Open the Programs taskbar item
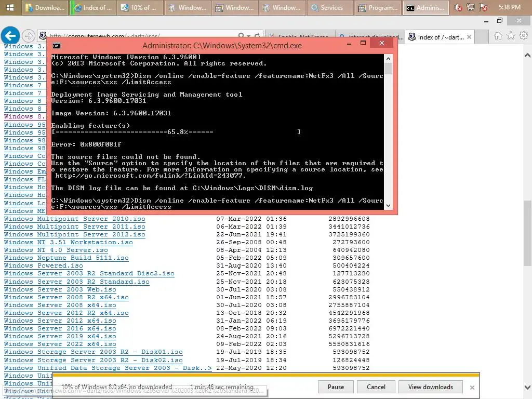Screen dimensions: 532x399 (378, 7)
